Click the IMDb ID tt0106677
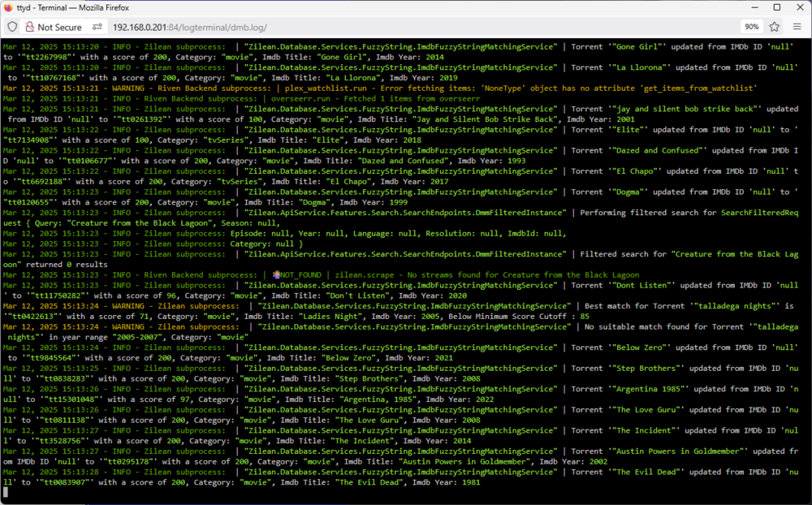Image resolution: width=812 pixels, height=505 pixels. (x=87, y=161)
